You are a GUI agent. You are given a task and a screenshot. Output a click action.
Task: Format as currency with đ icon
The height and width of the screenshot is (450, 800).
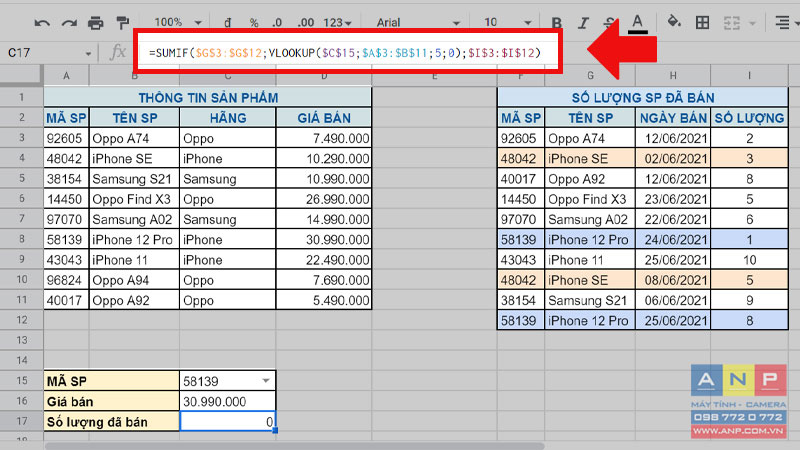(228, 22)
